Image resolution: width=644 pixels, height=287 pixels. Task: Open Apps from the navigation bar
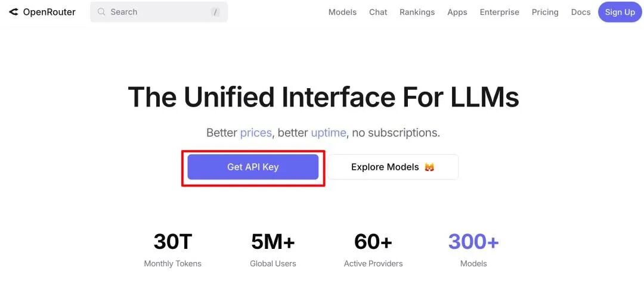tap(457, 13)
